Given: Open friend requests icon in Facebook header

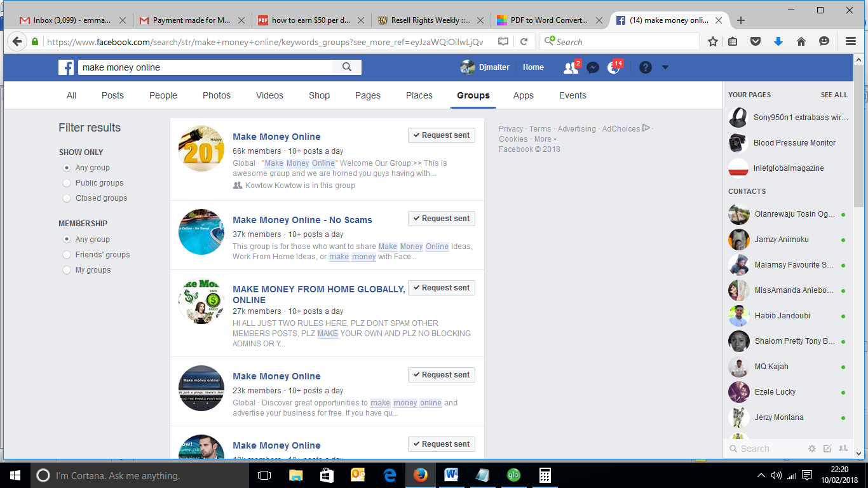Looking at the screenshot, I should 571,67.
